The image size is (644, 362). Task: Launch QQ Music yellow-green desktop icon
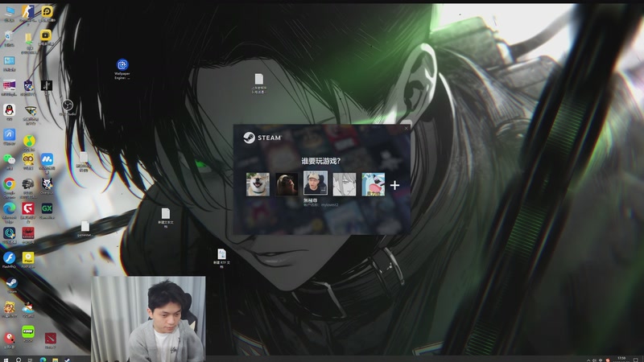[29, 142]
